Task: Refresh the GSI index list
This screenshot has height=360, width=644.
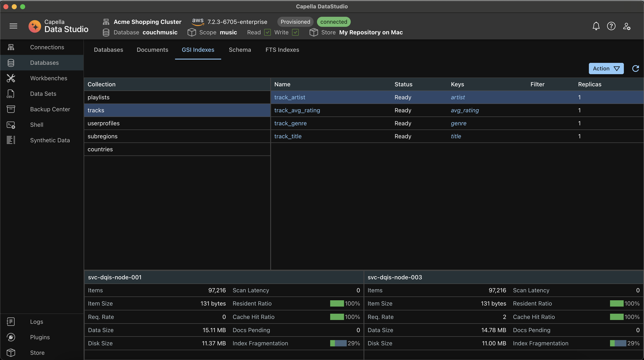Action: (x=635, y=69)
